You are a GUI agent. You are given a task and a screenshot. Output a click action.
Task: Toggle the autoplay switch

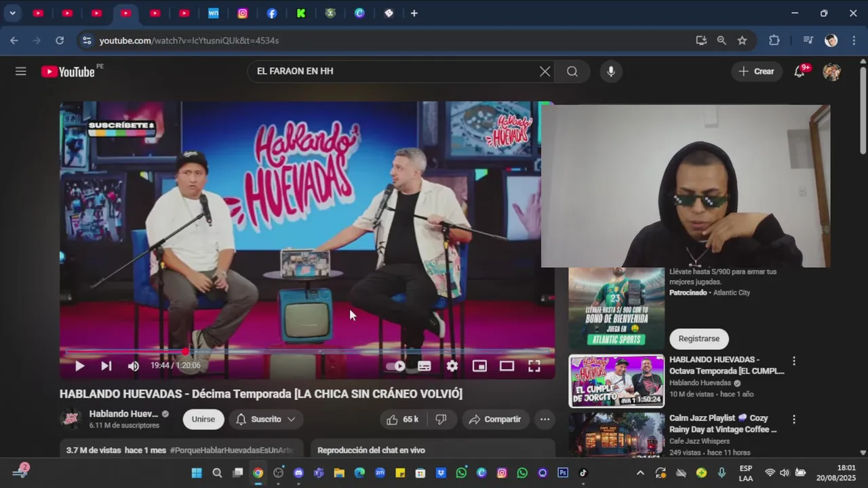(397, 366)
